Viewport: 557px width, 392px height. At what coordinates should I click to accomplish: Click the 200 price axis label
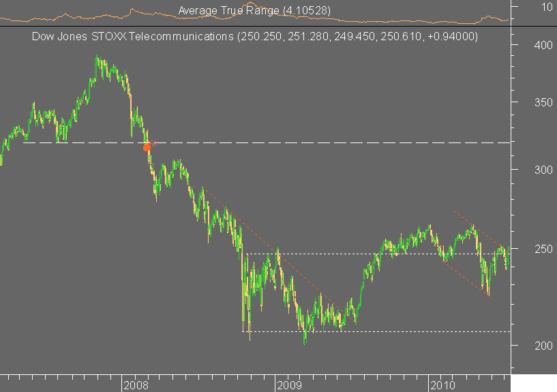[x=543, y=346]
